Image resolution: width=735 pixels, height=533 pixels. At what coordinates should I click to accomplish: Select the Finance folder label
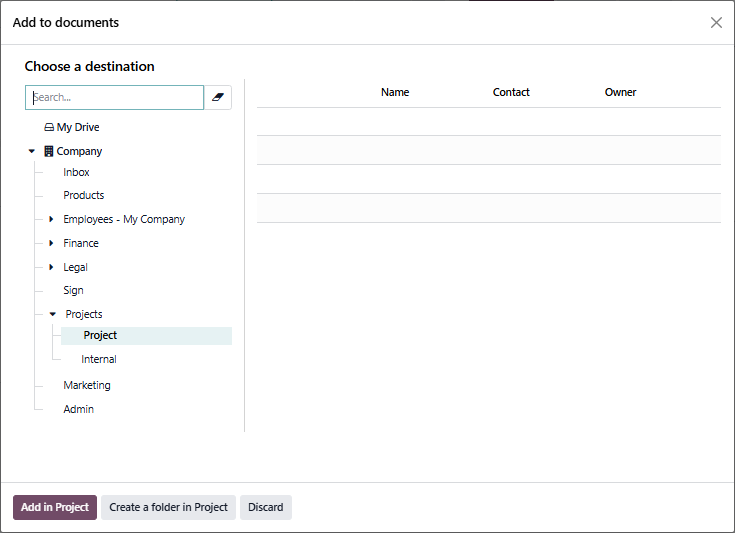(x=81, y=243)
